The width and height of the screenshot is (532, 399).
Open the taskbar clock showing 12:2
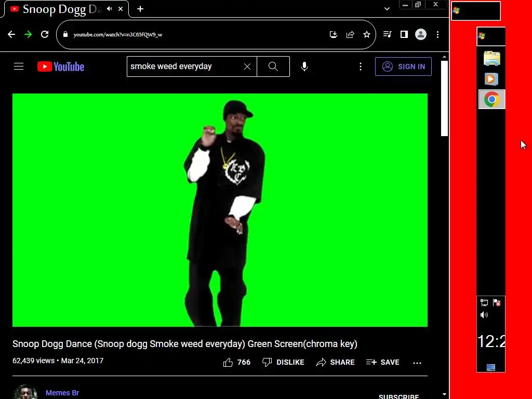(x=491, y=341)
